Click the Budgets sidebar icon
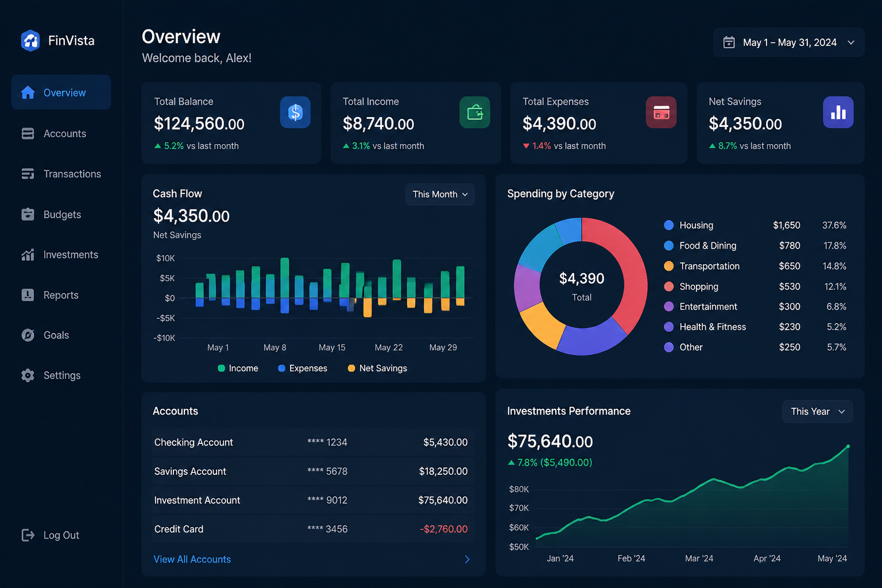Screen dimensions: 882x588 click(28, 214)
